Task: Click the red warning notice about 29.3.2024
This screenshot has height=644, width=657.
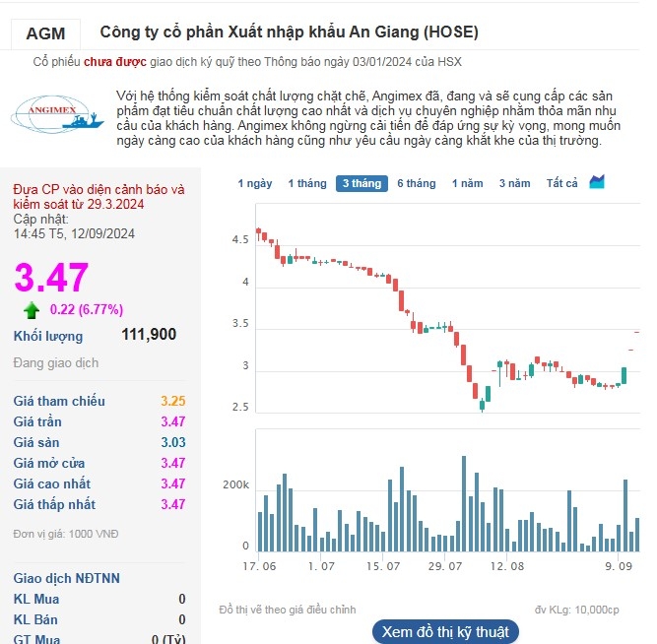Action: pyautogui.click(x=99, y=196)
